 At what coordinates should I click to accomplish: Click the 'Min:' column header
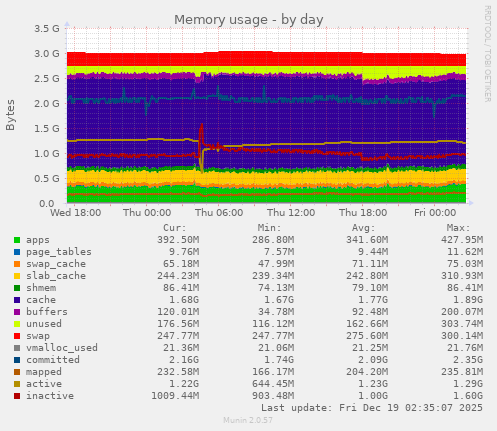[269, 228]
